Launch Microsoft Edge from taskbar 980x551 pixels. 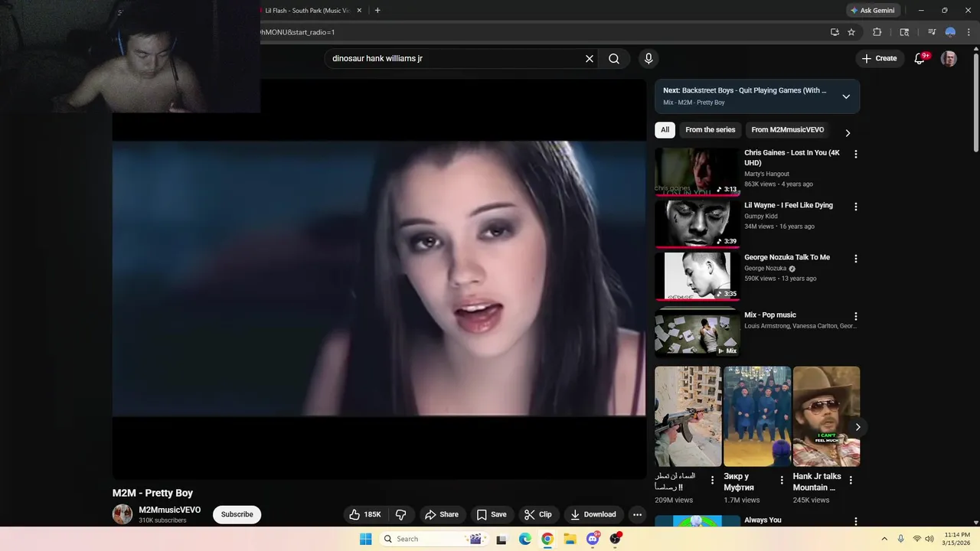tap(524, 540)
